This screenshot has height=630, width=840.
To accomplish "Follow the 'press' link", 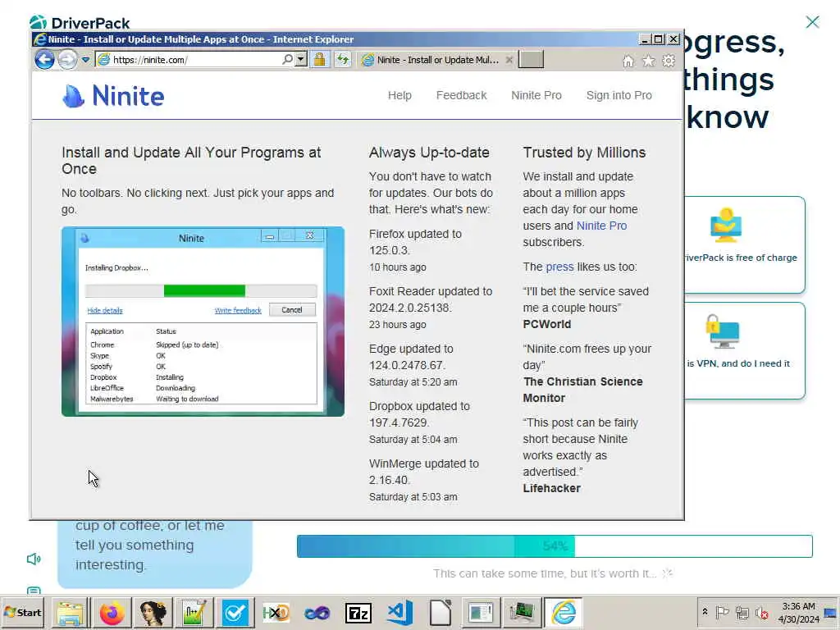I will click(559, 267).
